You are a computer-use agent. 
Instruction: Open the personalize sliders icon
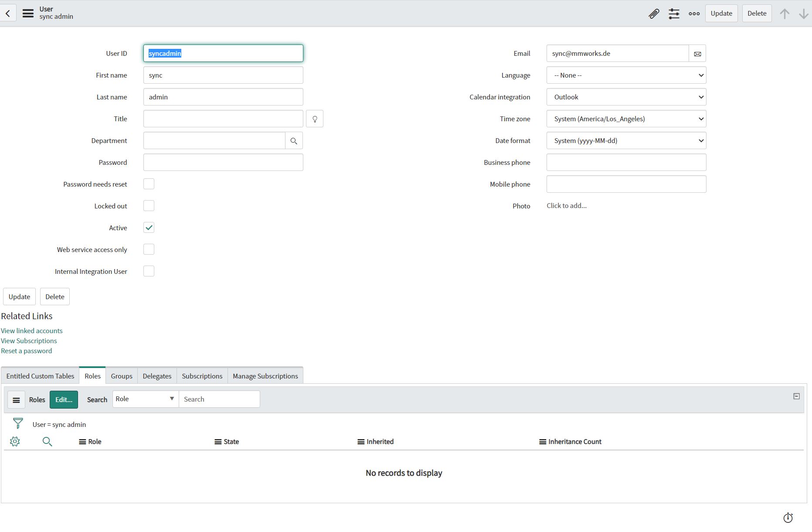click(x=674, y=14)
